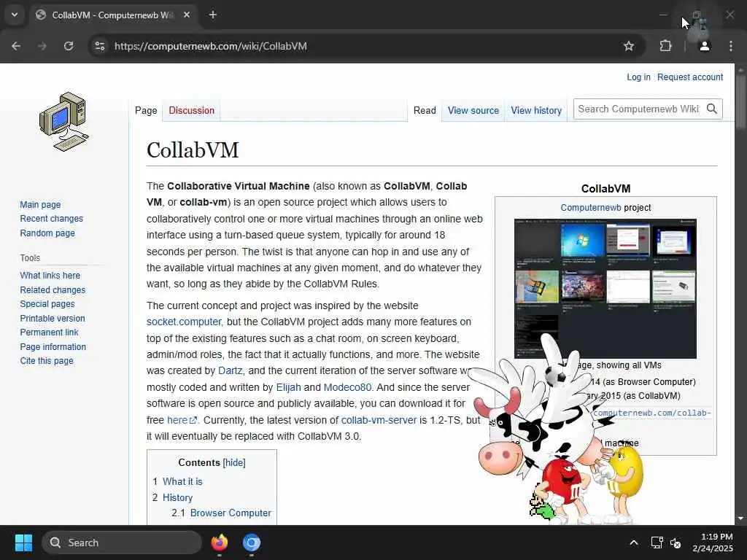Click the page vertical scrollbar
Image resolution: width=747 pixels, height=560 pixels.
(x=740, y=102)
